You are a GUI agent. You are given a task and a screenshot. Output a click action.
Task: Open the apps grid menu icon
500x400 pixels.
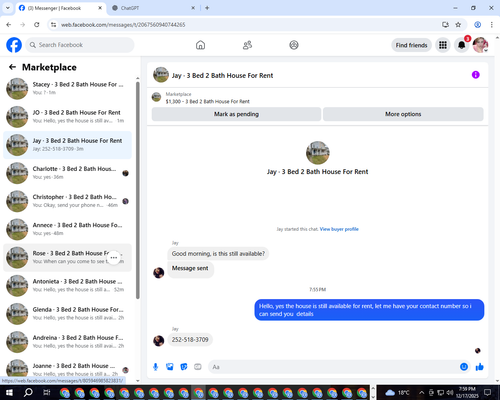point(443,45)
